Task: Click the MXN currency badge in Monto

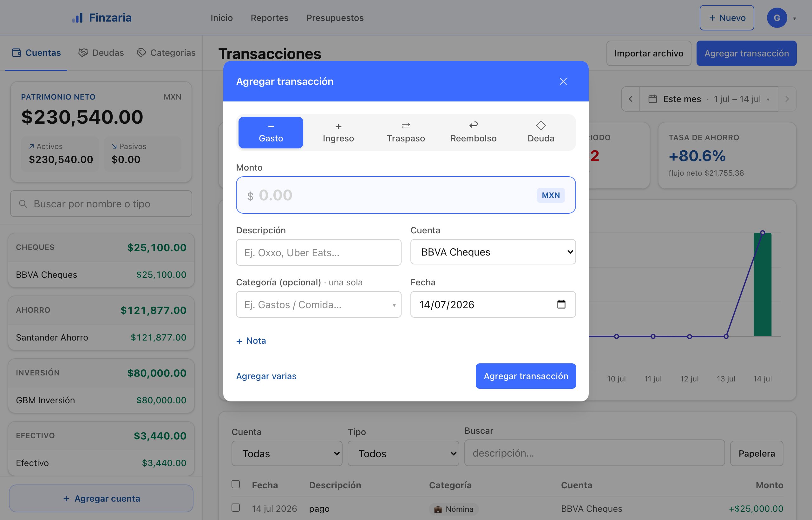Action: pos(551,195)
